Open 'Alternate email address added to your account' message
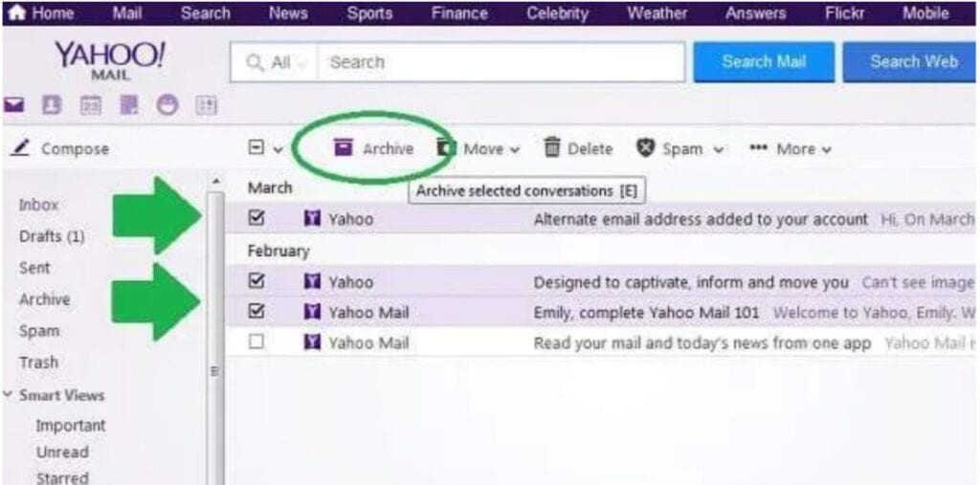This screenshot has height=485, width=980. pos(701,219)
